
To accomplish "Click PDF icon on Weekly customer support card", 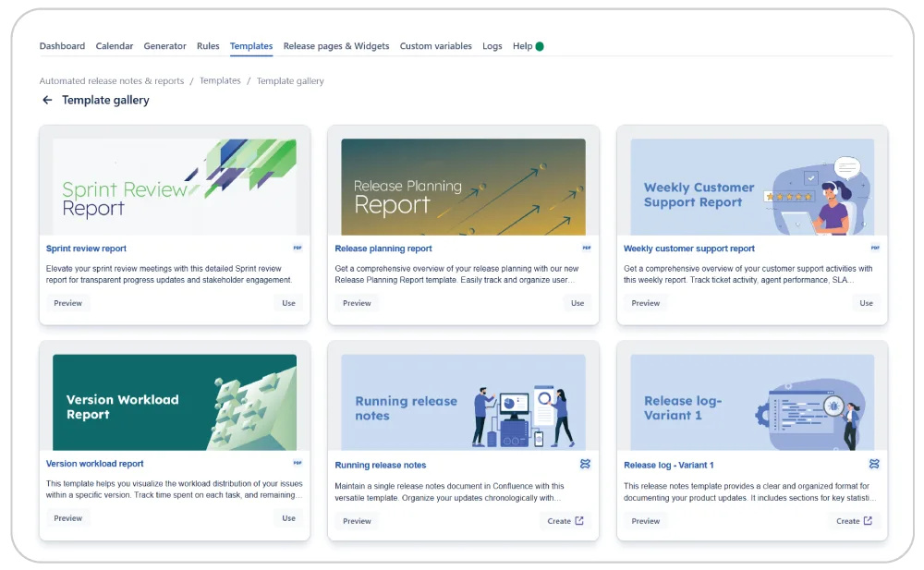I will coord(875,249).
